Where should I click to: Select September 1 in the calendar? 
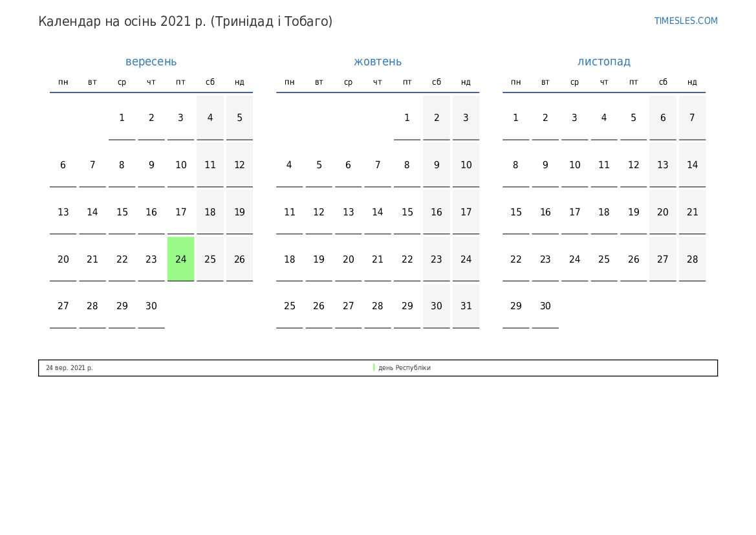point(122,118)
